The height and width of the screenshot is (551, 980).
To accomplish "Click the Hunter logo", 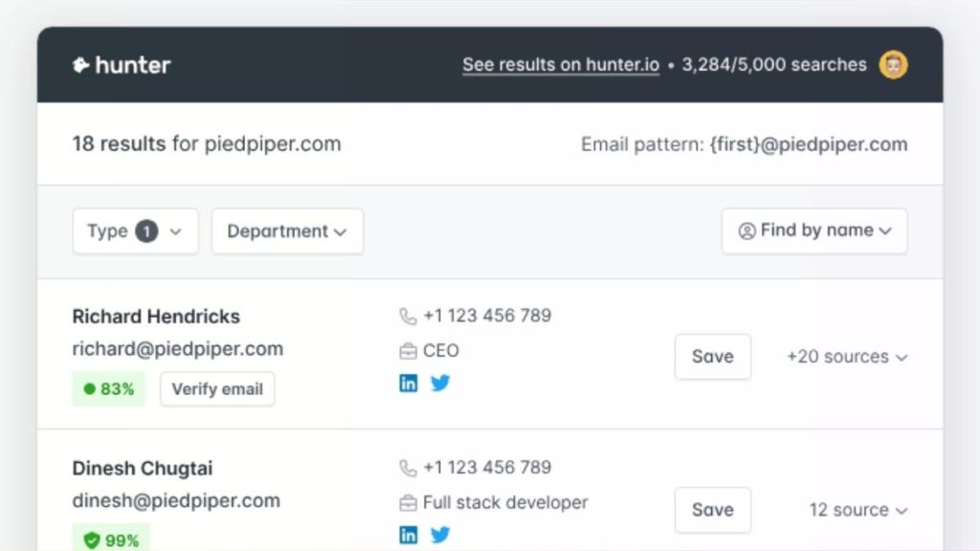I will (121, 65).
